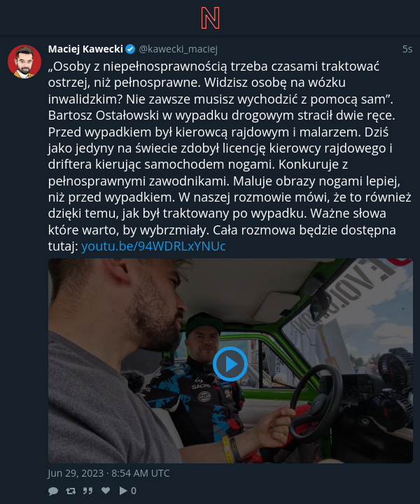Click the retweet arrows icon
Viewport: 420px width, 504px height.
click(x=71, y=491)
